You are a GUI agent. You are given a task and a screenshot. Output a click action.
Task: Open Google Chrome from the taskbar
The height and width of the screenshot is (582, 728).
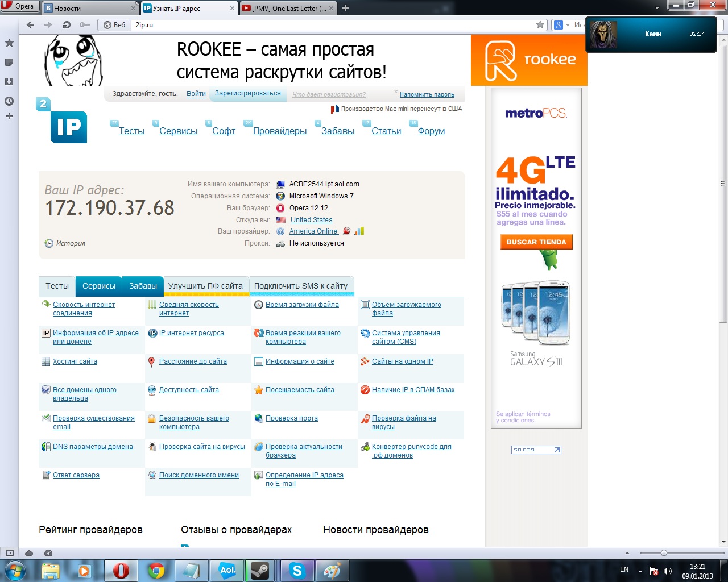[156, 570]
